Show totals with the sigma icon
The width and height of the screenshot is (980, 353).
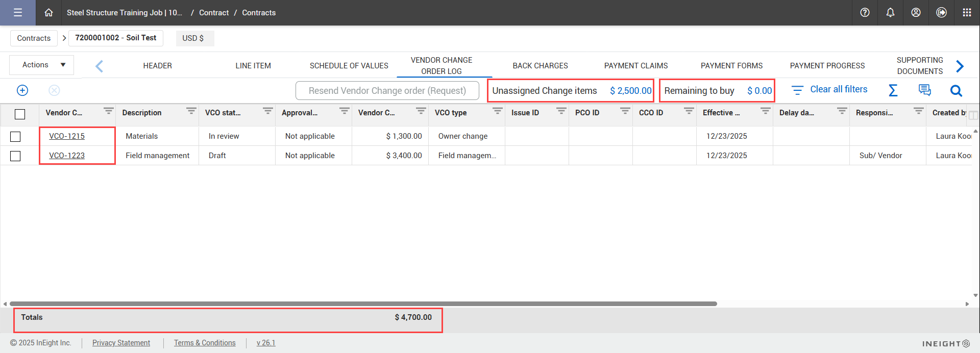click(893, 90)
